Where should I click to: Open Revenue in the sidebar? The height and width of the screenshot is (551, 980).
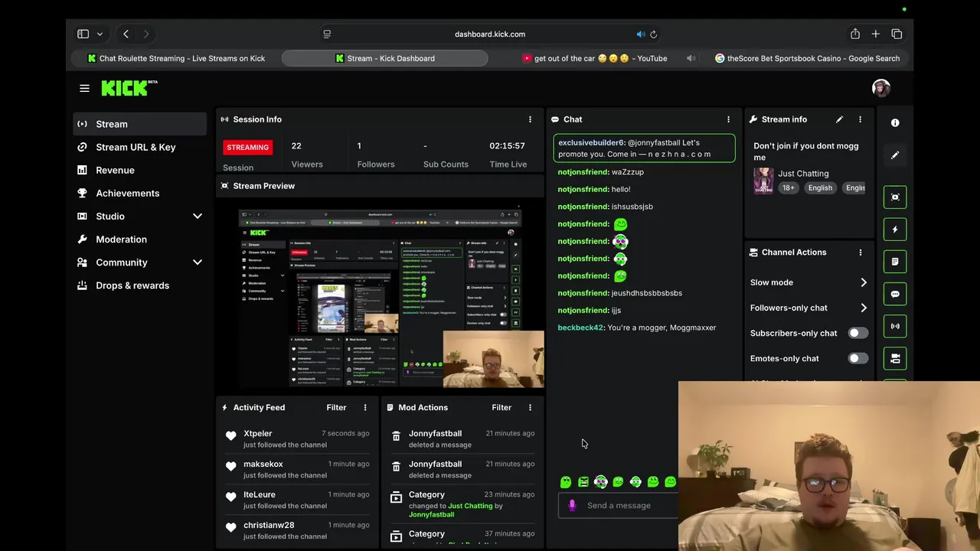point(140,170)
